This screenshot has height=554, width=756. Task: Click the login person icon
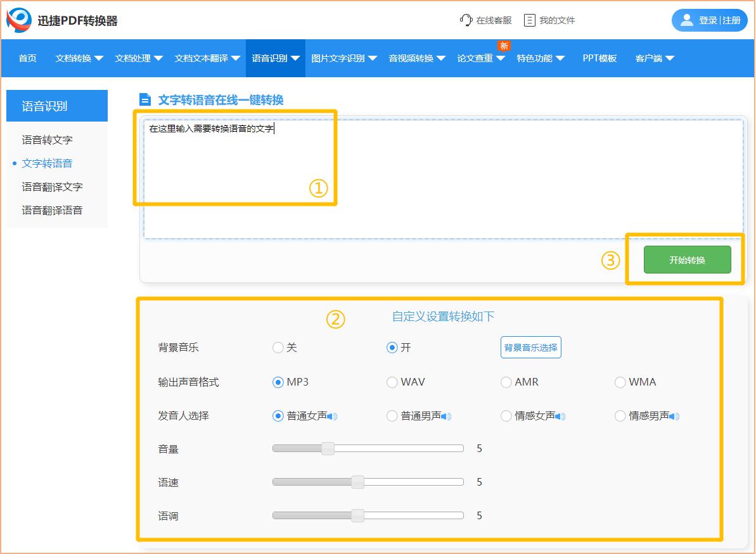[687, 20]
